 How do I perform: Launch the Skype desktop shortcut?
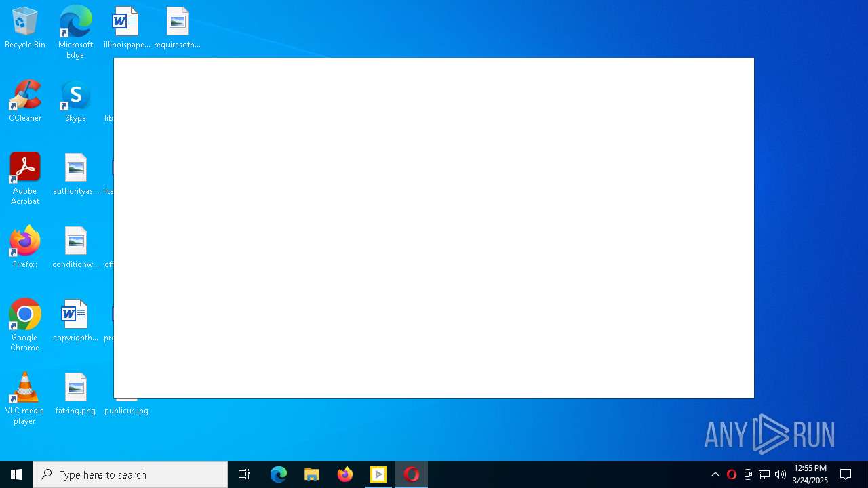pos(75,101)
